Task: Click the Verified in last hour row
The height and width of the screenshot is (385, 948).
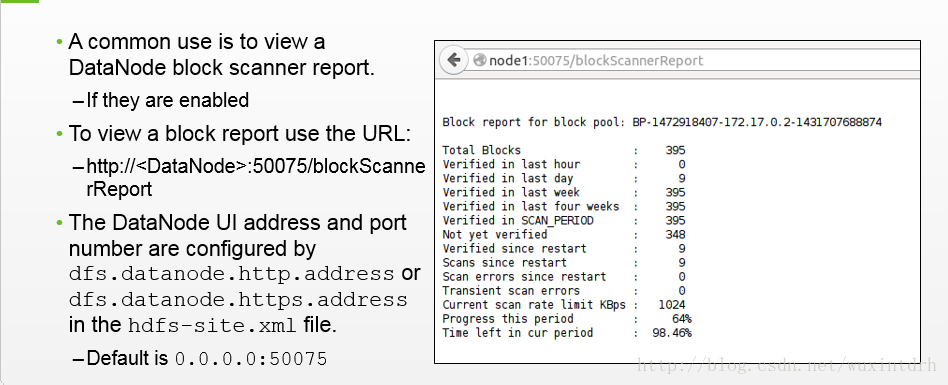Action: point(563,164)
